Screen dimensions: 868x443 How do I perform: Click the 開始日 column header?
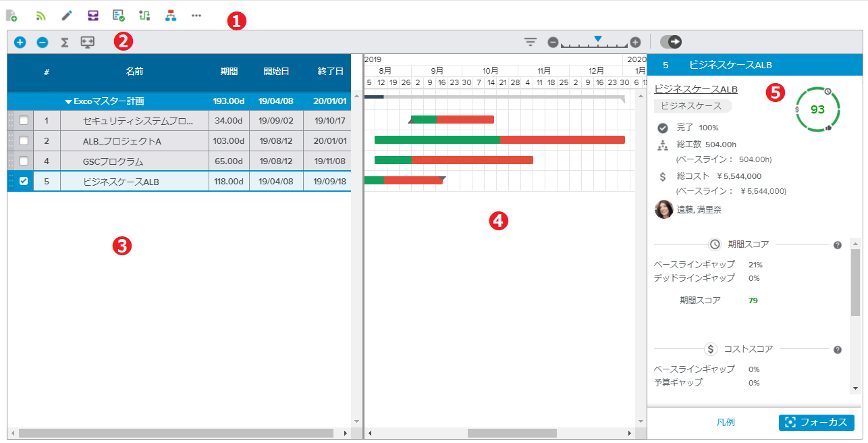[x=277, y=72]
